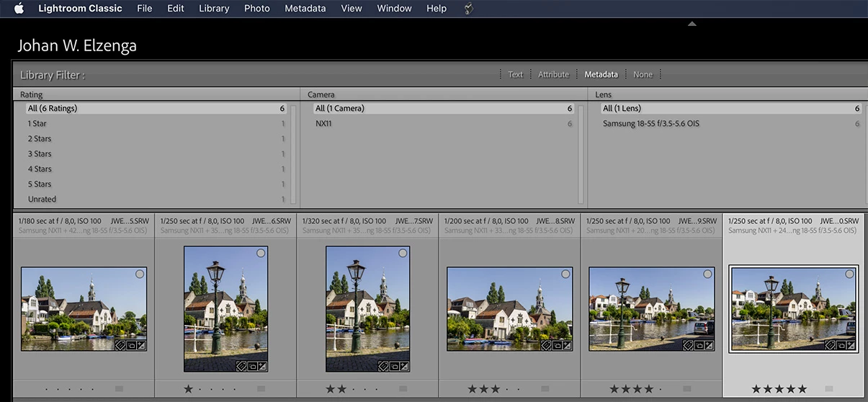Select the Metadata filter tab
Image resolution: width=868 pixels, height=402 pixels.
(x=601, y=74)
